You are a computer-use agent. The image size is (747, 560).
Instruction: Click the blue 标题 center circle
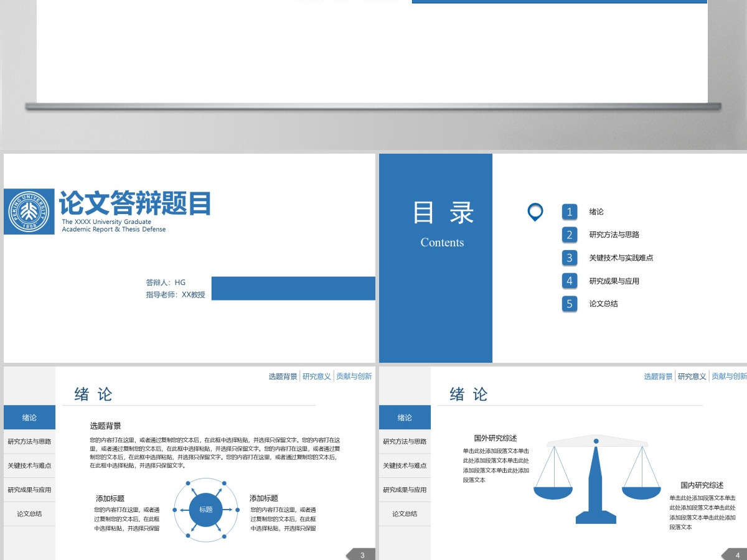click(205, 510)
